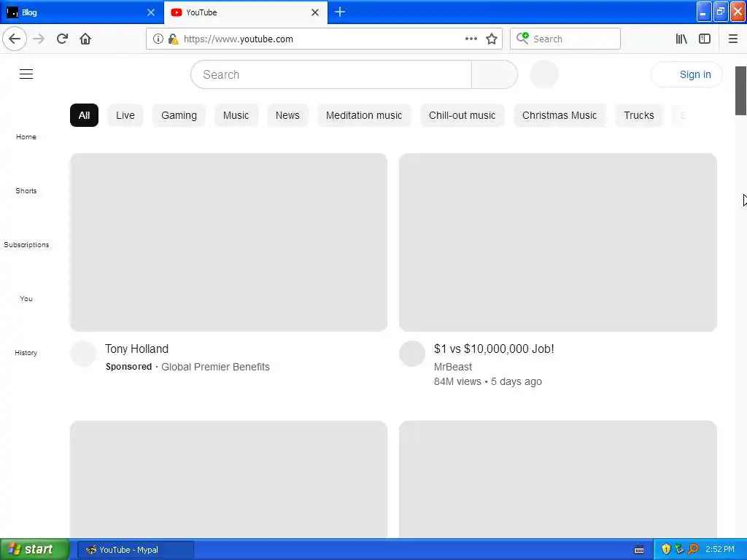The height and width of the screenshot is (560, 747).
Task: Close the YouTube tab
Action: coord(315,12)
